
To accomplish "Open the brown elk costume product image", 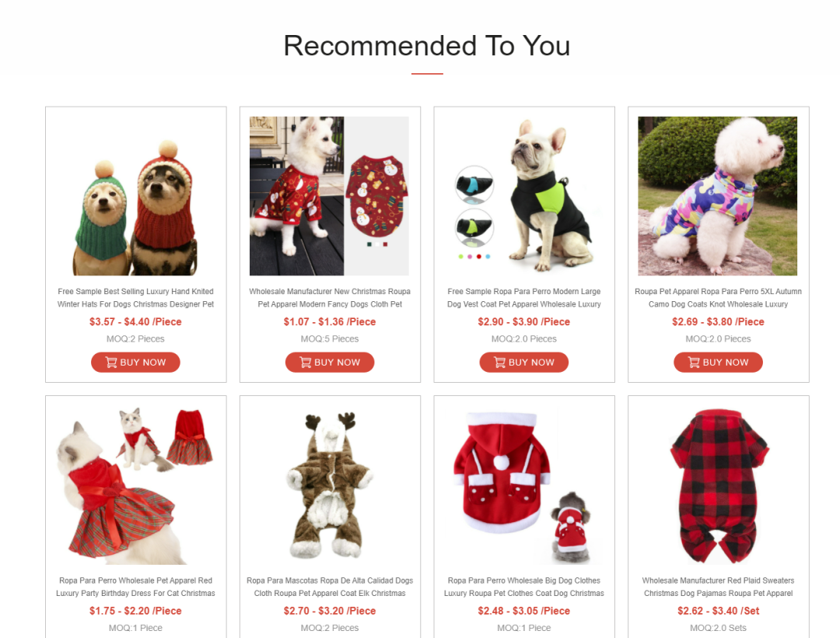I will [330, 486].
